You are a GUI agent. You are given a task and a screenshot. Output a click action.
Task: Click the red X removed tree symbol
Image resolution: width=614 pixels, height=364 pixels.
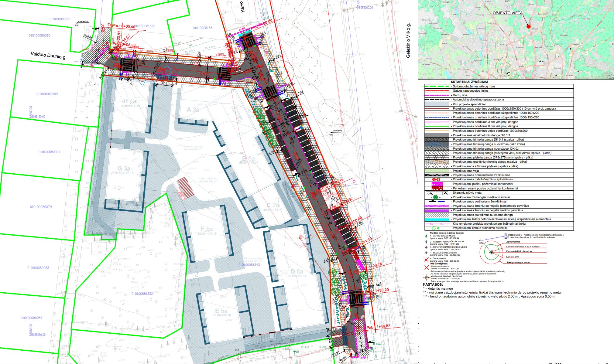426,267
